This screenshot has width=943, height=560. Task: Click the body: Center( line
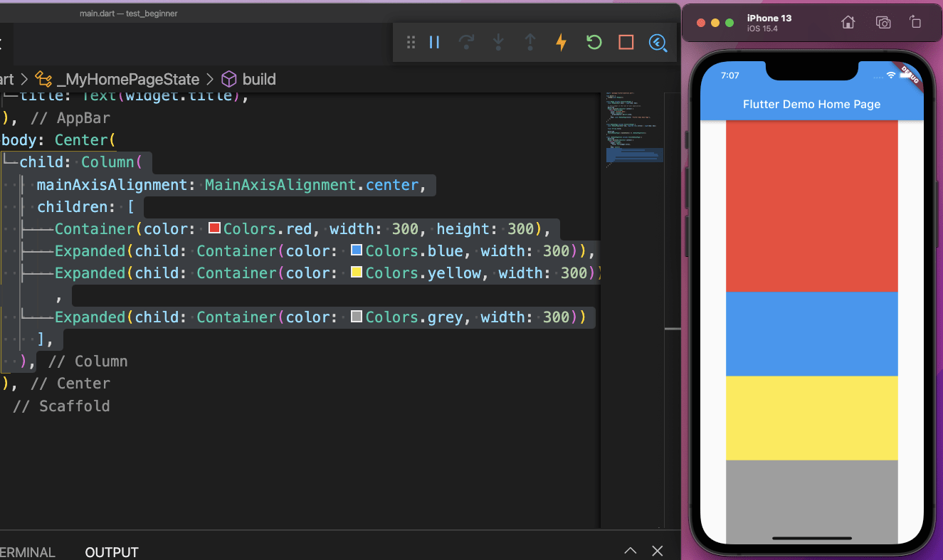tap(58, 139)
